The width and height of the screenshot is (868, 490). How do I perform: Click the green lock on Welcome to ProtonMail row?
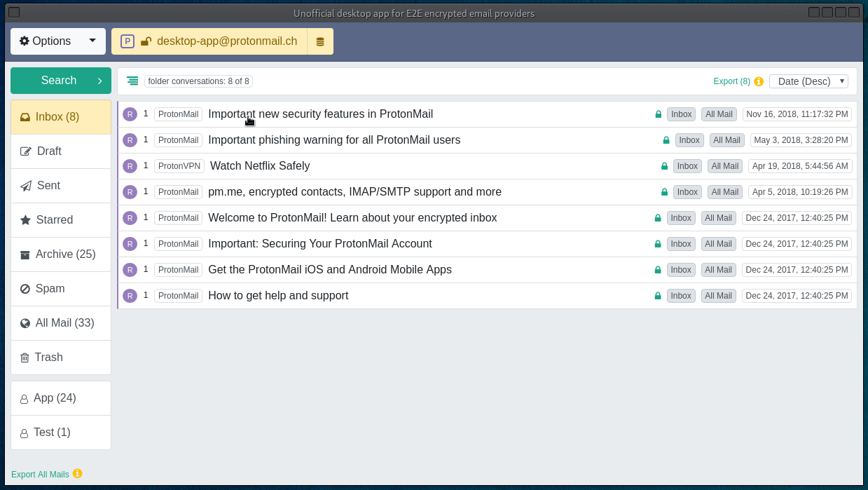tap(658, 218)
